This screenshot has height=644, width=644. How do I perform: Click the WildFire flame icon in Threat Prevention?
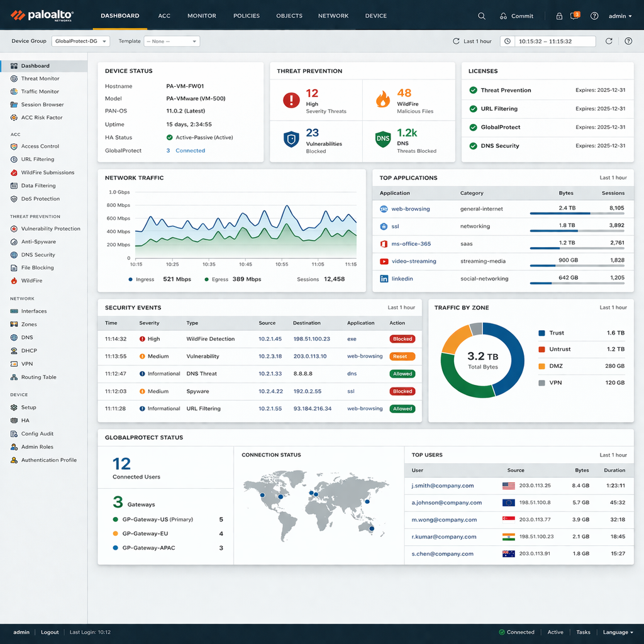(x=382, y=99)
